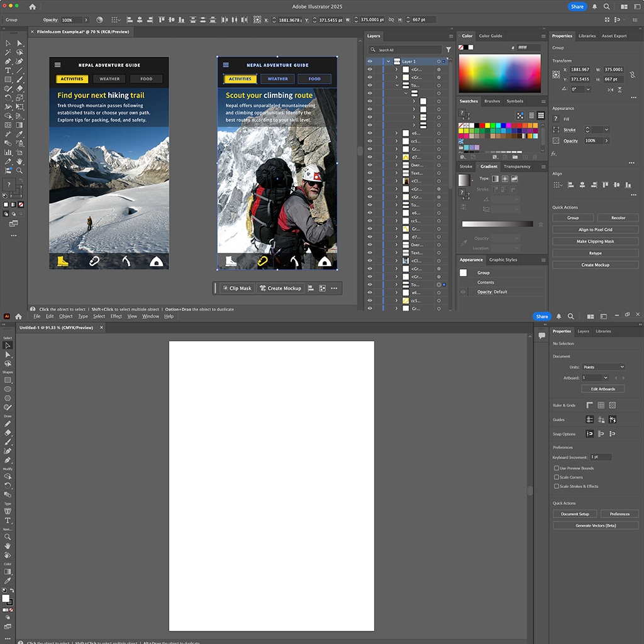644x644 pixels.
Task: Open notifications bell in the upper window
Action: point(594,6)
